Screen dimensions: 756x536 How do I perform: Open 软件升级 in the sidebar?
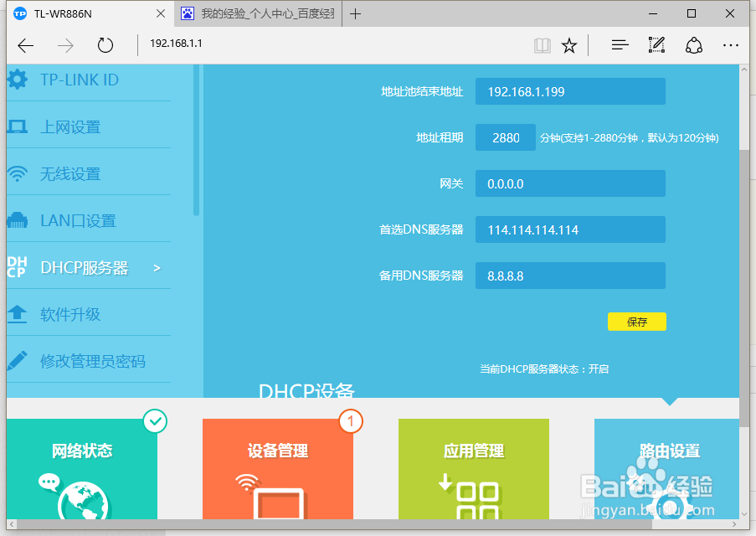point(70,315)
